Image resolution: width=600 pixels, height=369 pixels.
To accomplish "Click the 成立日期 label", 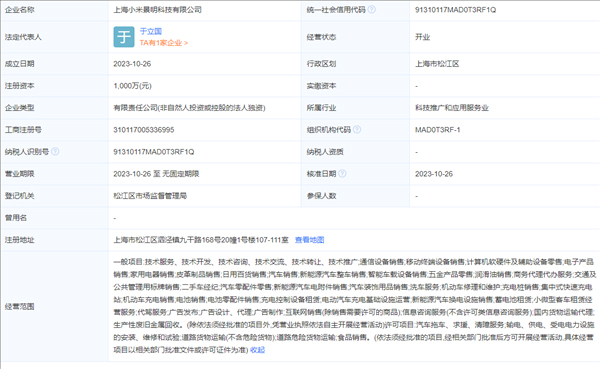I will (x=20, y=64).
